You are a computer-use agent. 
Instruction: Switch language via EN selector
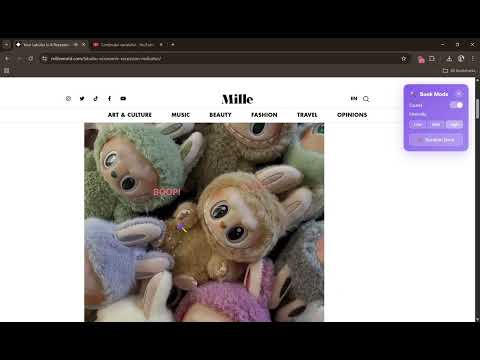pos(354,99)
